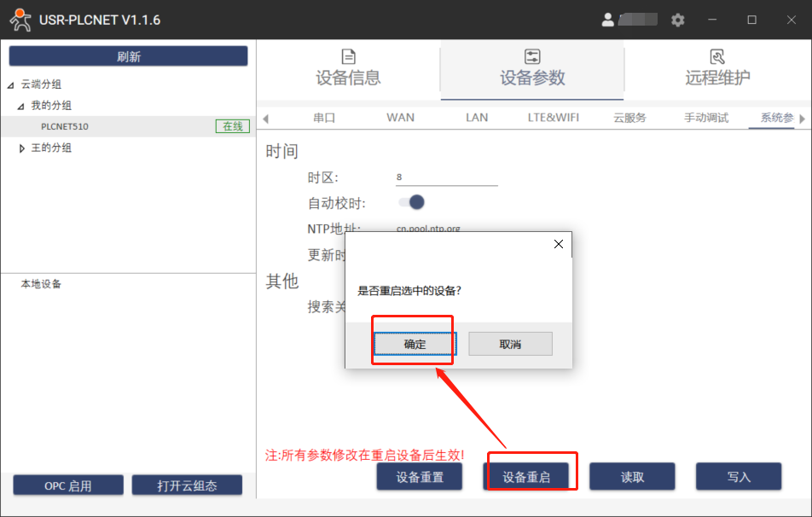The image size is (812, 517).
Task: Click the USR-PLCNET logo icon
Action: [20, 19]
